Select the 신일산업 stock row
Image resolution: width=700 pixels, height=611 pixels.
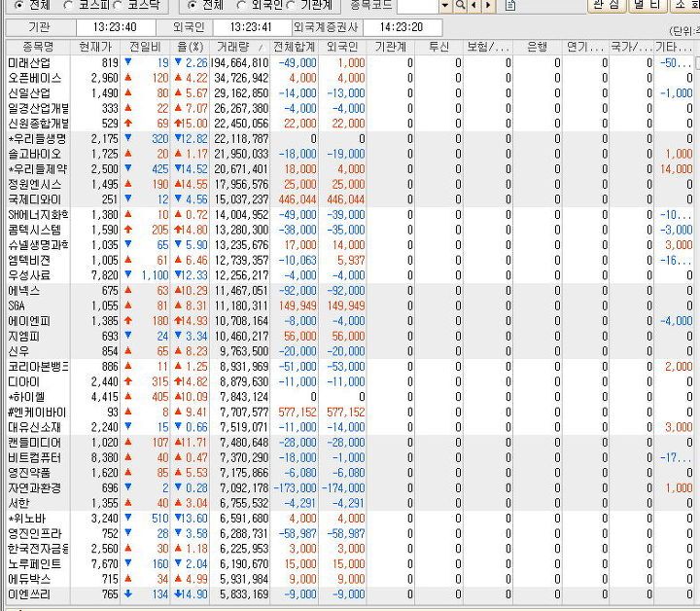pos(351,93)
